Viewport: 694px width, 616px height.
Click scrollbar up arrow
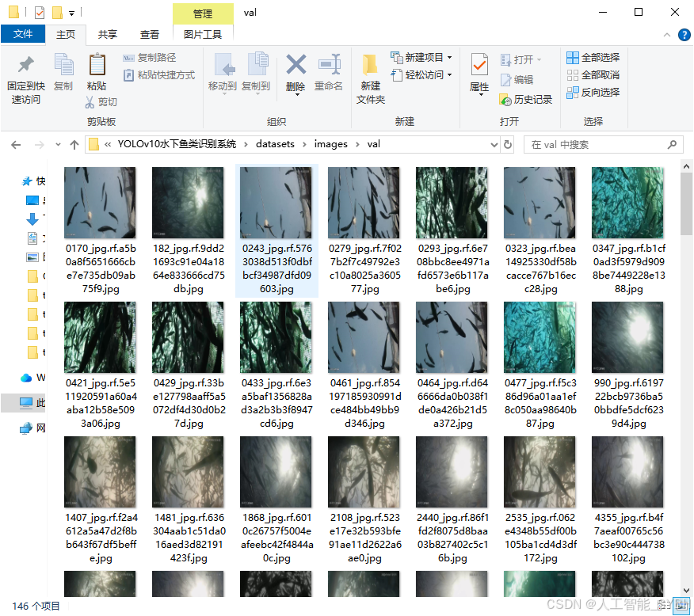click(686, 167)
